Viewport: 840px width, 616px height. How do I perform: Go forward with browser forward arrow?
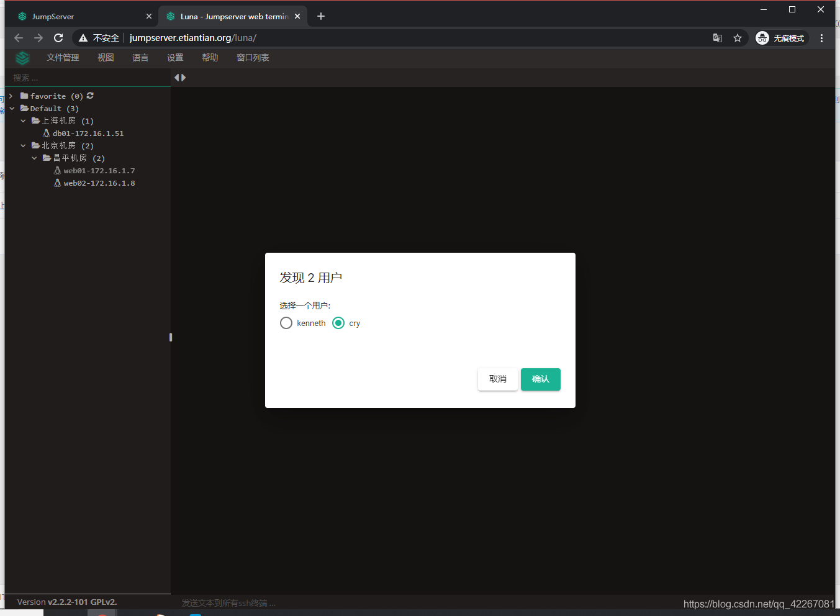(x=38, y=38)
